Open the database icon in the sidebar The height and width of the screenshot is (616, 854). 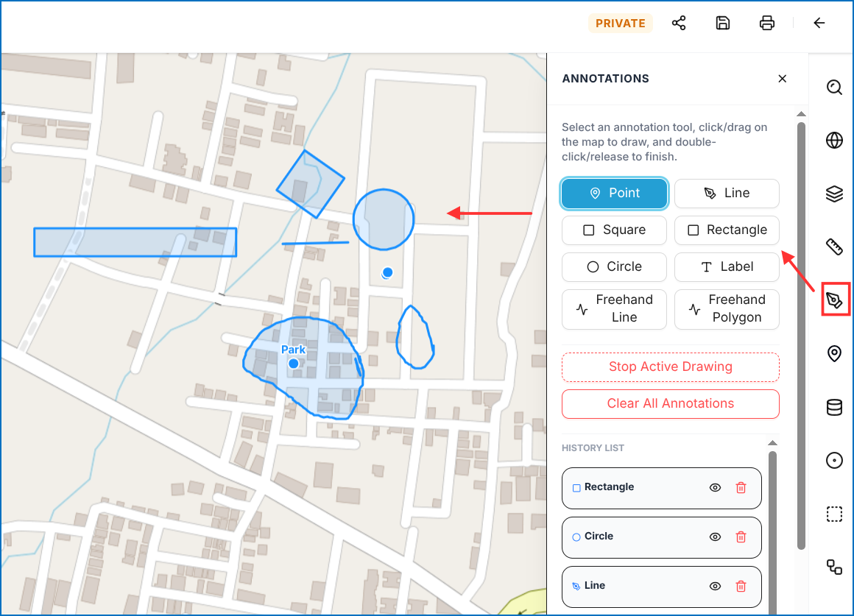[834, 407]
